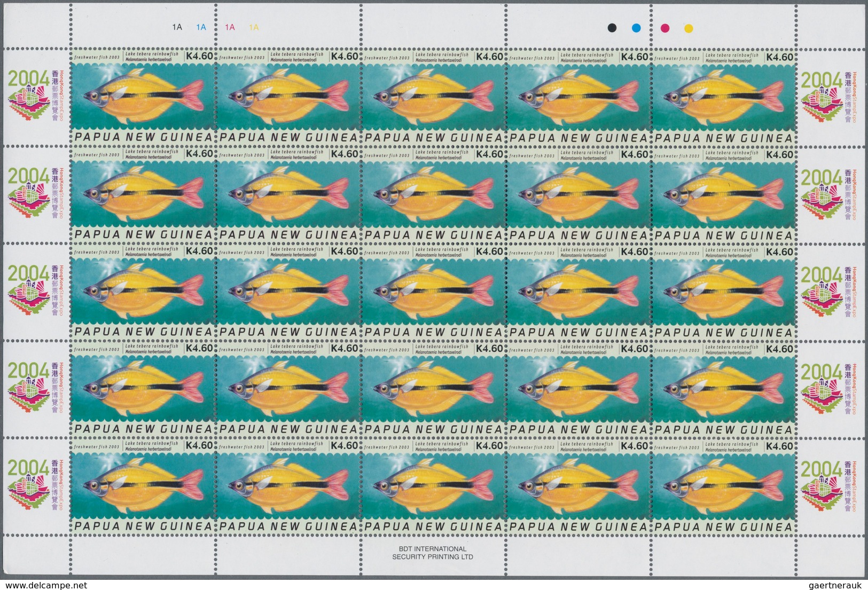Screen dimensions: 868x590
Task: Click the black color registration dot
Action: click(613, 28)
